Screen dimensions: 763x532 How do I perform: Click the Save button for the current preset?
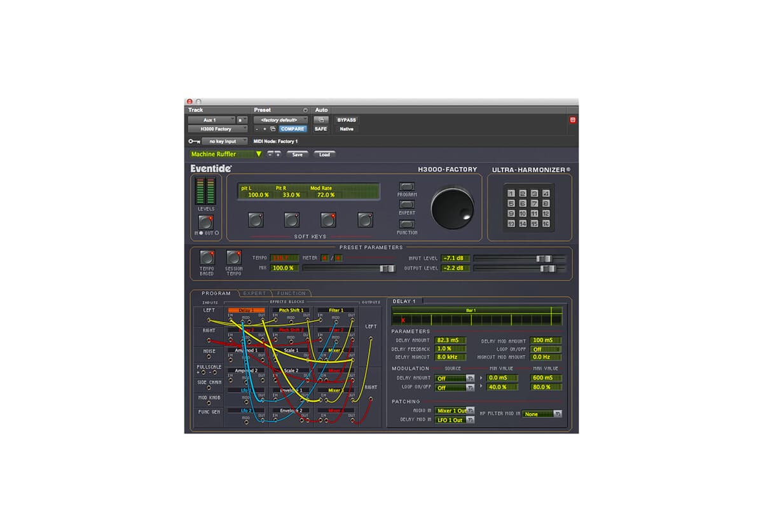tap(298, 154)
